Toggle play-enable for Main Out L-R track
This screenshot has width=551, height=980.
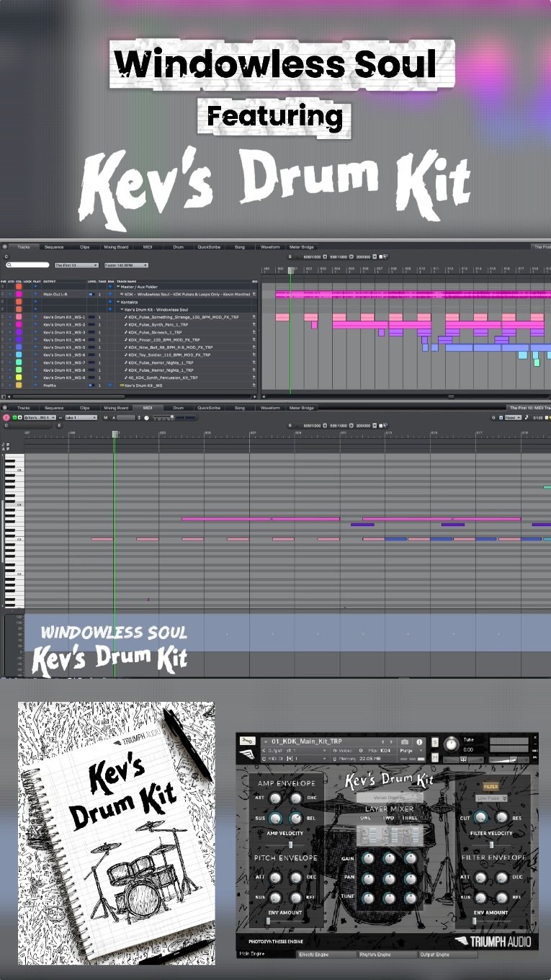[x=35, y=294]
